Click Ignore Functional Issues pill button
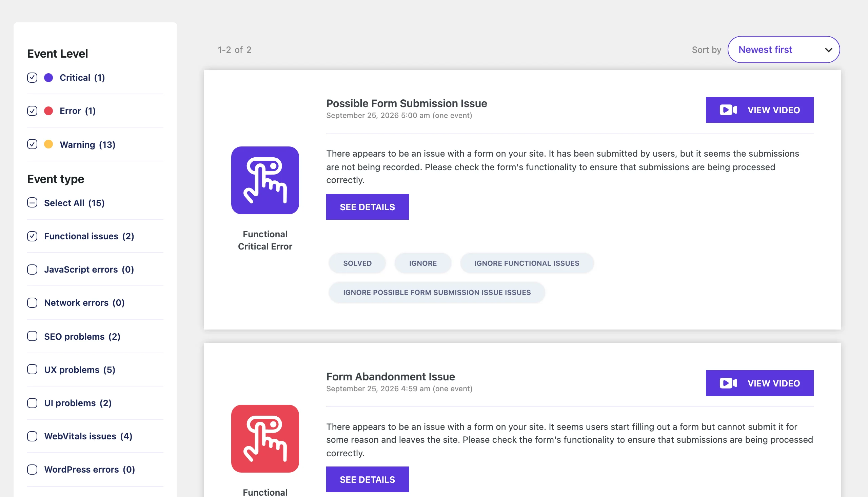Image resolution: width=868 pixels, height=497 pixels. pos(527,263)
